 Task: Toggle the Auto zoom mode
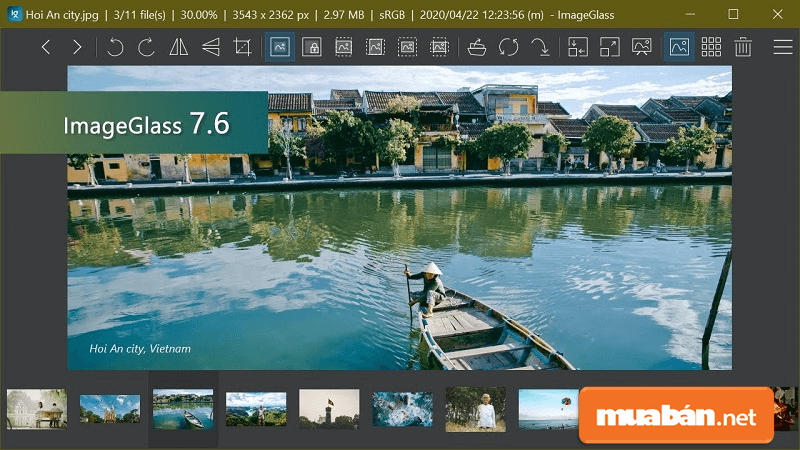tap(280, 47)
